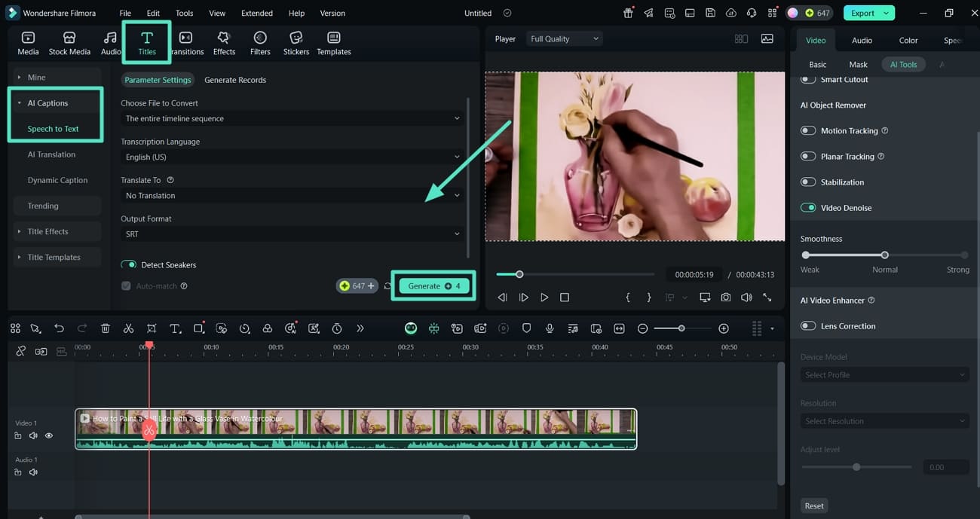Click the marker shield icon in timeline toolbar
The image size is (980, 519).
coord(527,328)
